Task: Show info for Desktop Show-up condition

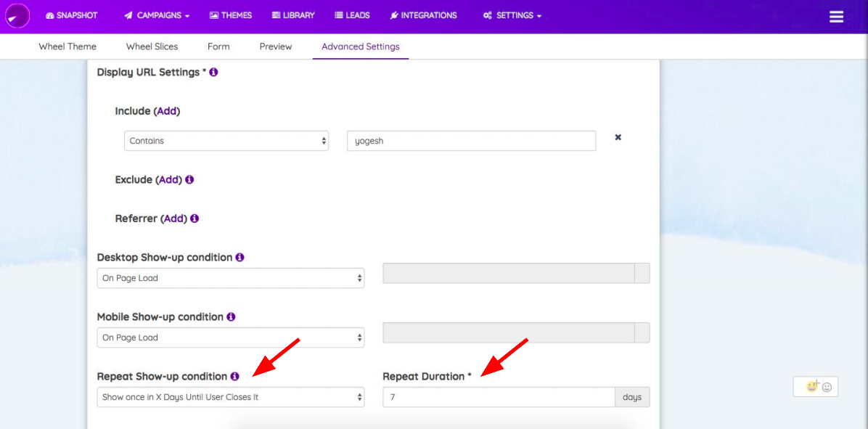Action: (239, 258)
